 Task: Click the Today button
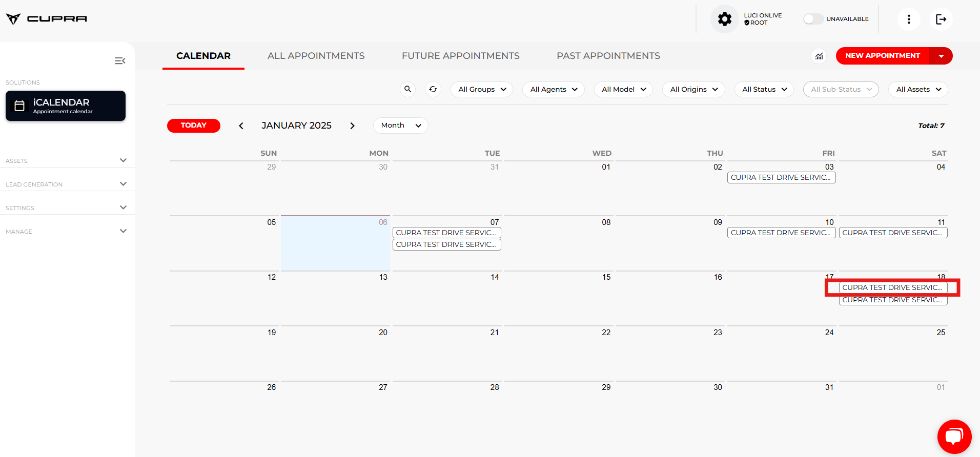pyautogui.click(x=193, y=126)
